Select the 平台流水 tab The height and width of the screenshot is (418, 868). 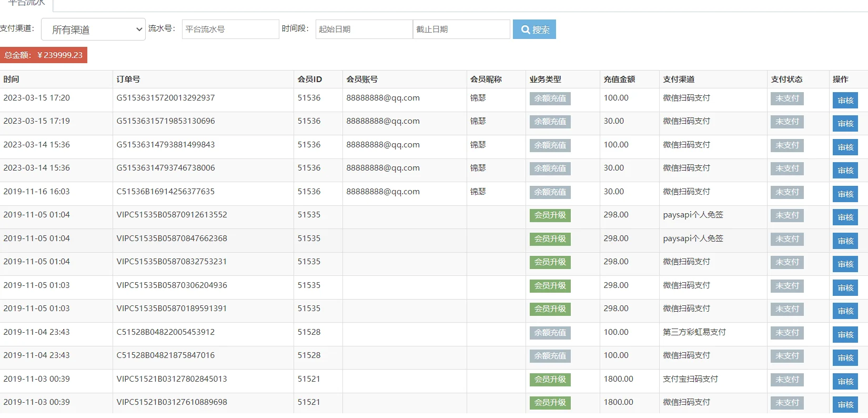[x=26, y=3]
